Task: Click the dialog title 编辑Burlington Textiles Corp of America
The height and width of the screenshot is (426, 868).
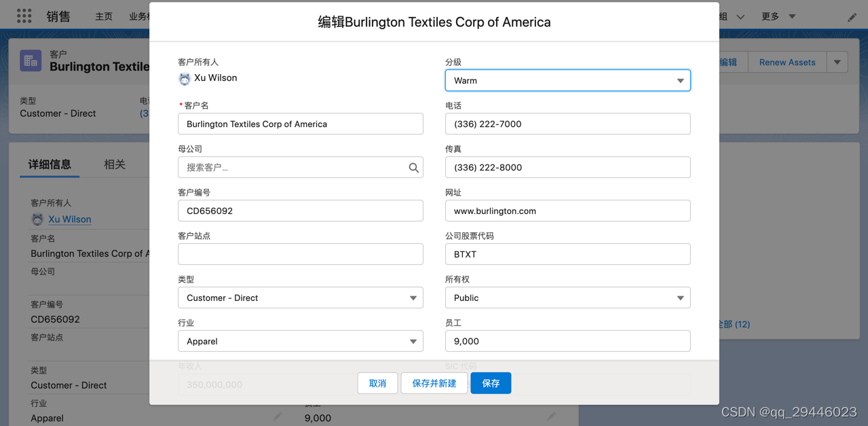Action: tap(434, 22)
